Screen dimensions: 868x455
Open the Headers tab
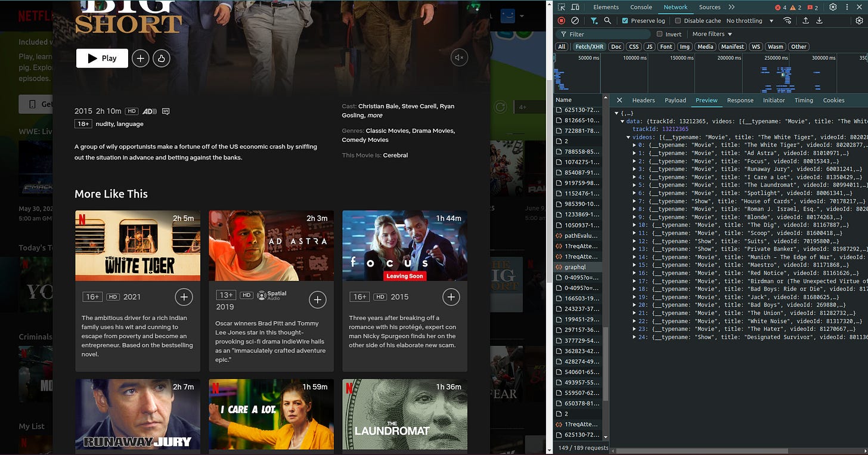pyautogui.click(x=643, y=100)
